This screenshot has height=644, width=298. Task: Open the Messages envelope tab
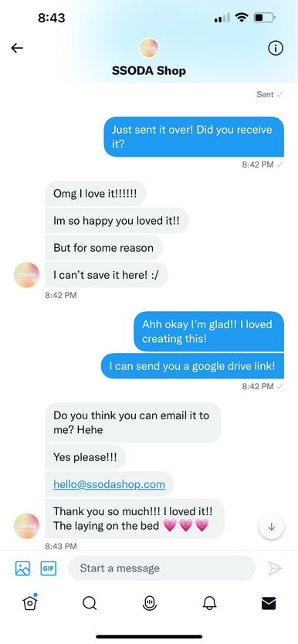coord(269,603)
